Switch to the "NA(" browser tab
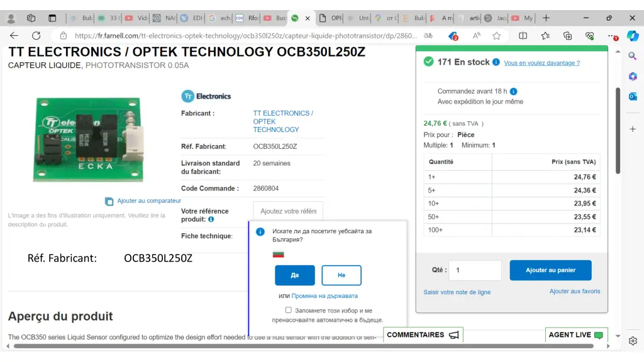 [164, 18]
